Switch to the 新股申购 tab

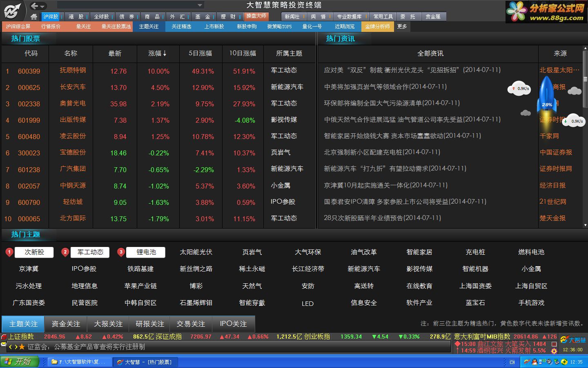pos(247,26)
